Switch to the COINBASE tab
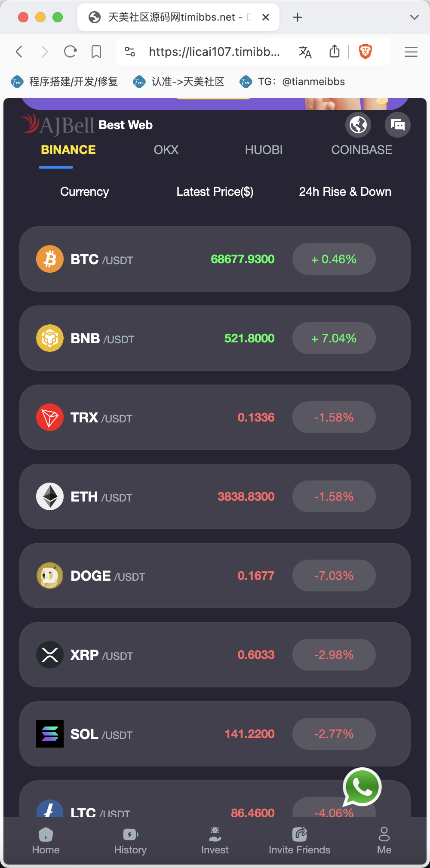 361,150
